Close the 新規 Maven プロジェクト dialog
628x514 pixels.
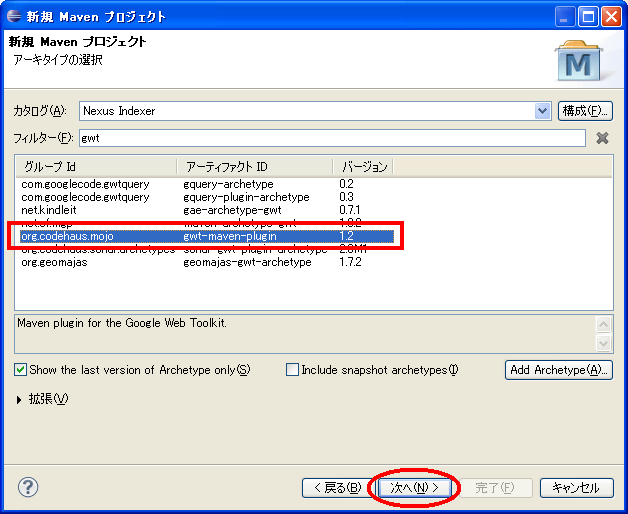612,17
